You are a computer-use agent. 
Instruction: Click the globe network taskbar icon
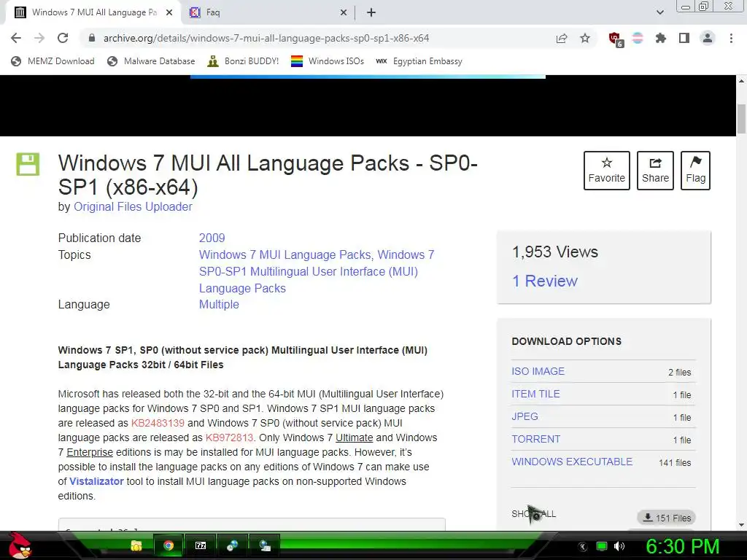[233, 545]
